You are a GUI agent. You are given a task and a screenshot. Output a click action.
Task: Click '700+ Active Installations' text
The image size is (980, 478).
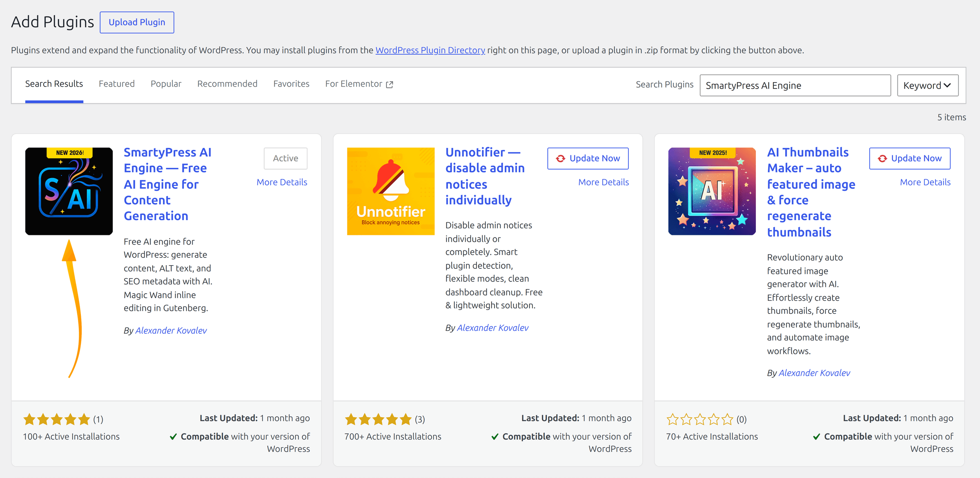tap(393, 437)
